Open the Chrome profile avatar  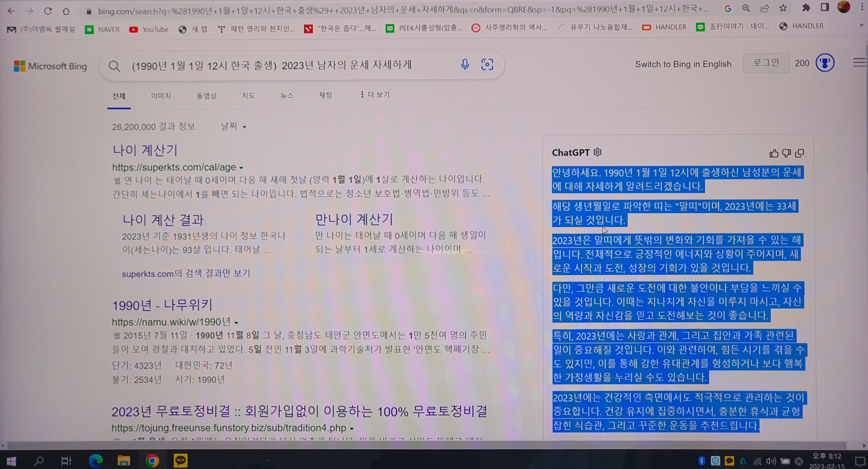843,7
